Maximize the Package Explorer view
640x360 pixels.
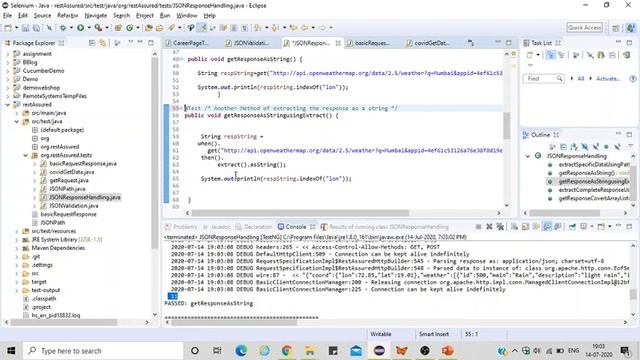151,42
